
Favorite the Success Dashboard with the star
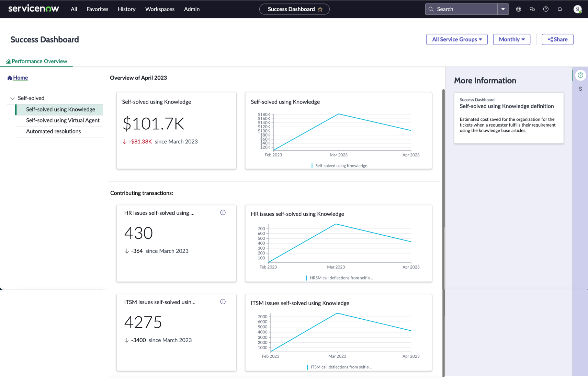(320, 9)
